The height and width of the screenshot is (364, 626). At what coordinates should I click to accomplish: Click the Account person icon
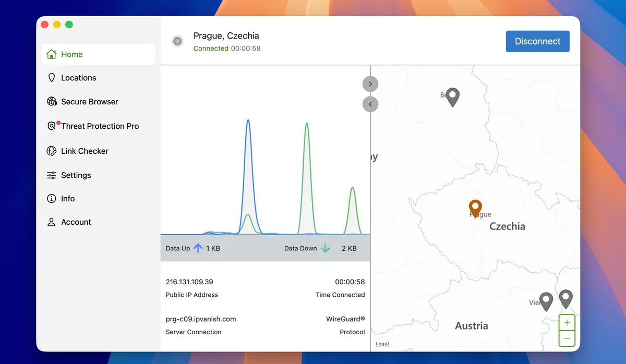click(51, 222)
